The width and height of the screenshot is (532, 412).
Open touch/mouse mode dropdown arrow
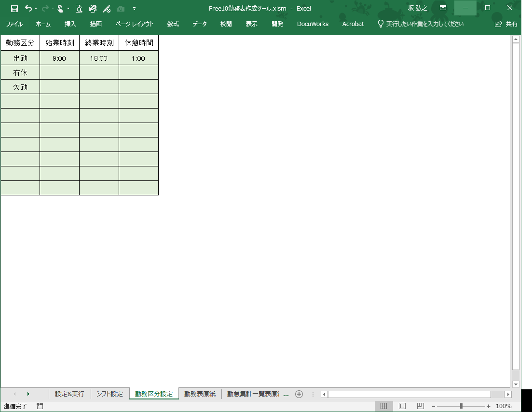click(x=68, y=9)
